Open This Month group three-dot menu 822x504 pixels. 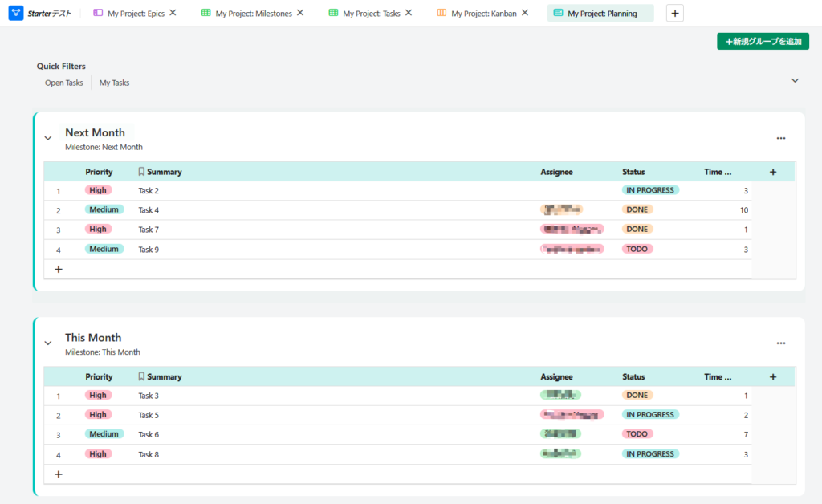tap(781, 343)
